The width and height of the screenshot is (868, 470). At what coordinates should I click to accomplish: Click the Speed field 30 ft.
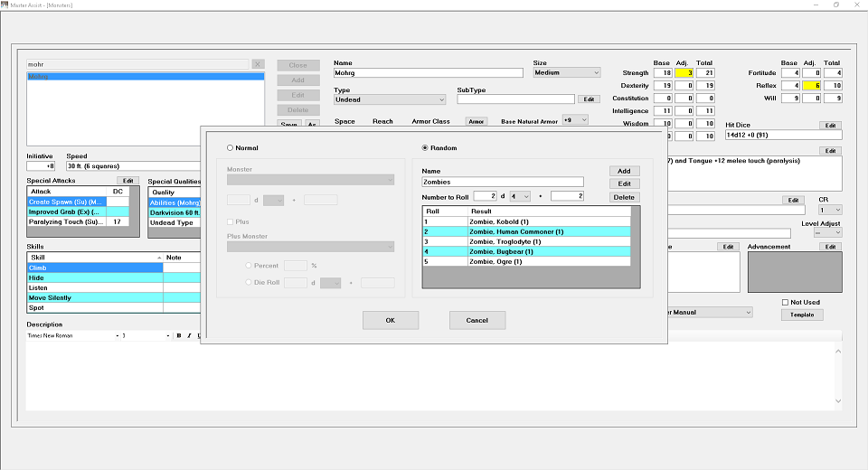click(133, 166)
